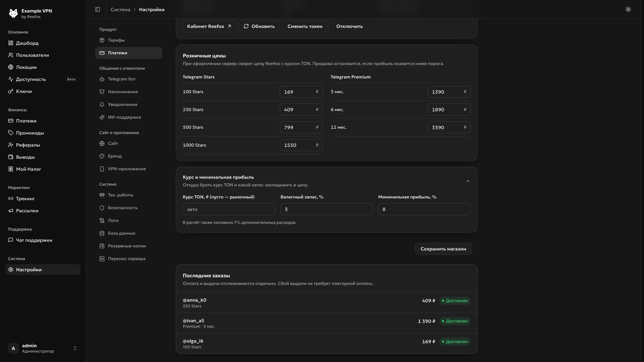This screenshot has width=644, height=362.
Task: Click the Мой Налог receipt icon
Action: click(x=11, y=169)
